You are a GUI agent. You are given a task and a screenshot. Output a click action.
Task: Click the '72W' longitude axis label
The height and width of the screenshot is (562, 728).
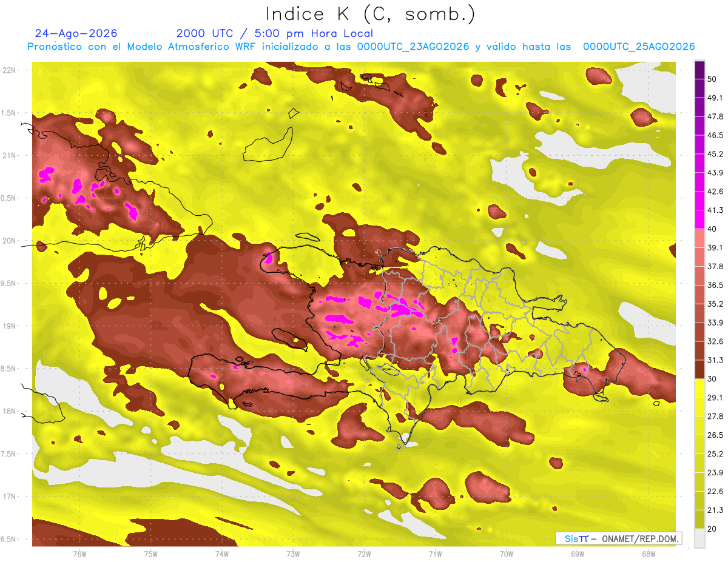364,554
